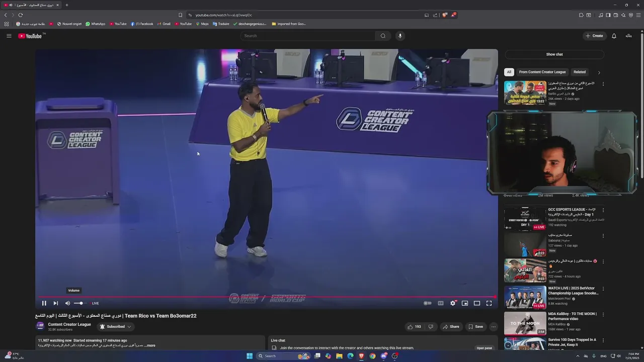644x362 pixels.
Task: Open options for Survive 100 Days video
Action: 603,340
